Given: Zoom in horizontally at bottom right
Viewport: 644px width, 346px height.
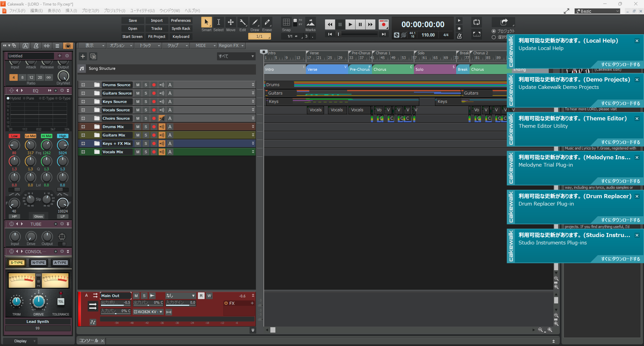Looking at the screenshot, I should (550, 330).
